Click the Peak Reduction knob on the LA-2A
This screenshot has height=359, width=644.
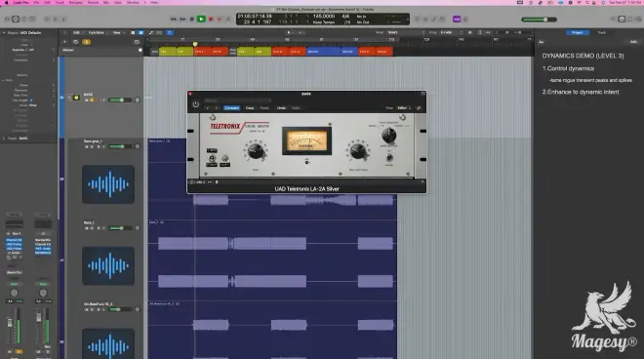point(358,151)
